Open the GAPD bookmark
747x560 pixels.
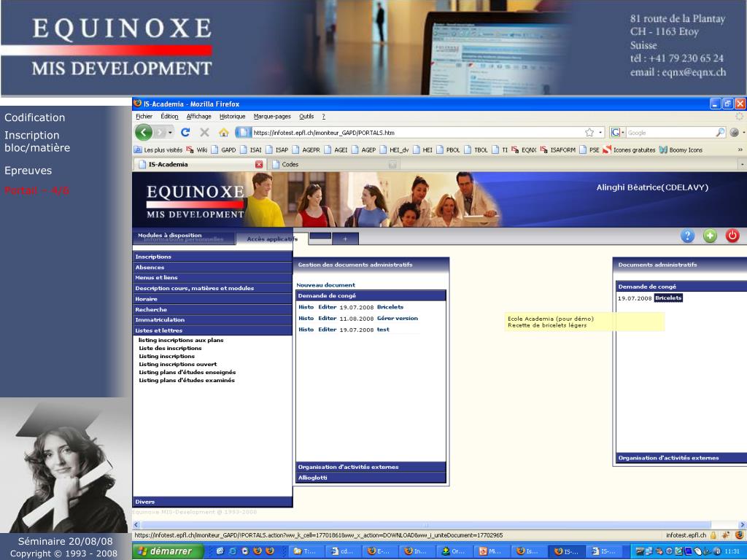224,149
